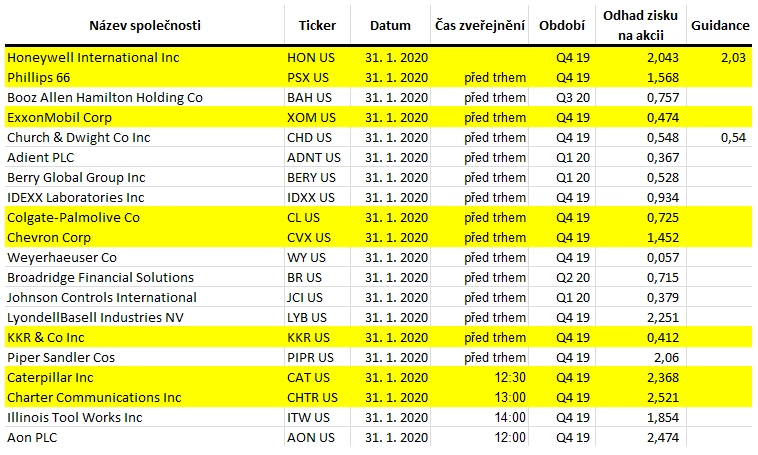758x455 pixels.
Task: Click the Guidance column header
Action: pyautogui.click(x=720, y=25)
